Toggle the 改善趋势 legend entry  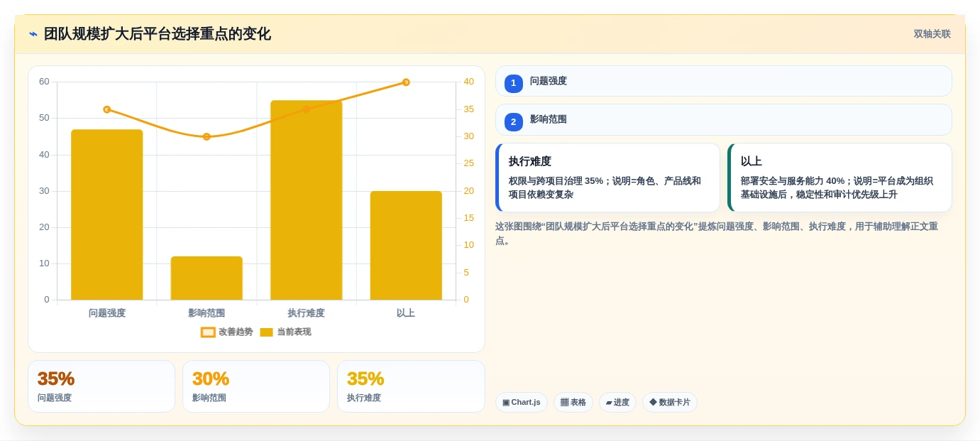(x=227, y=332)
